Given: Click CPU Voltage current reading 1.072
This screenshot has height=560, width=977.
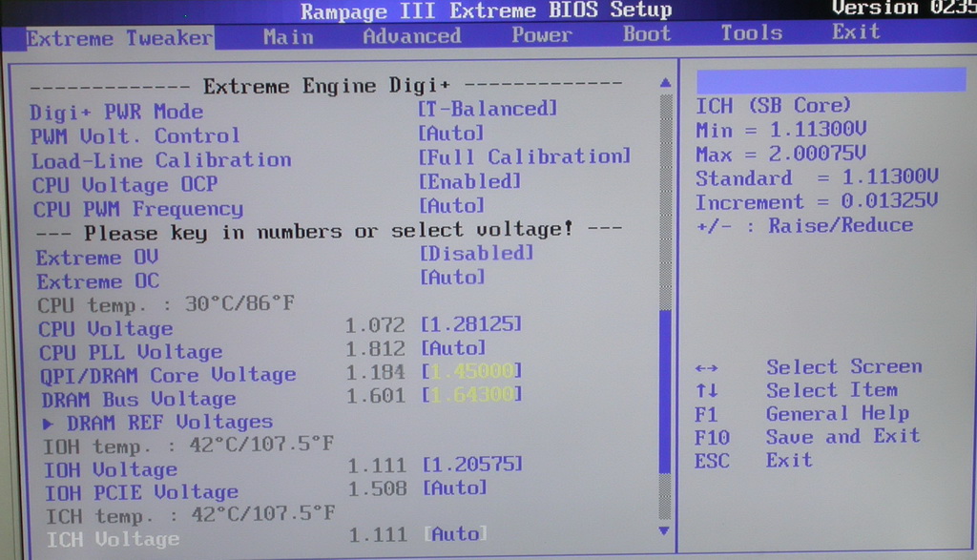Looking at the screenshot, I should pos(375,325).
